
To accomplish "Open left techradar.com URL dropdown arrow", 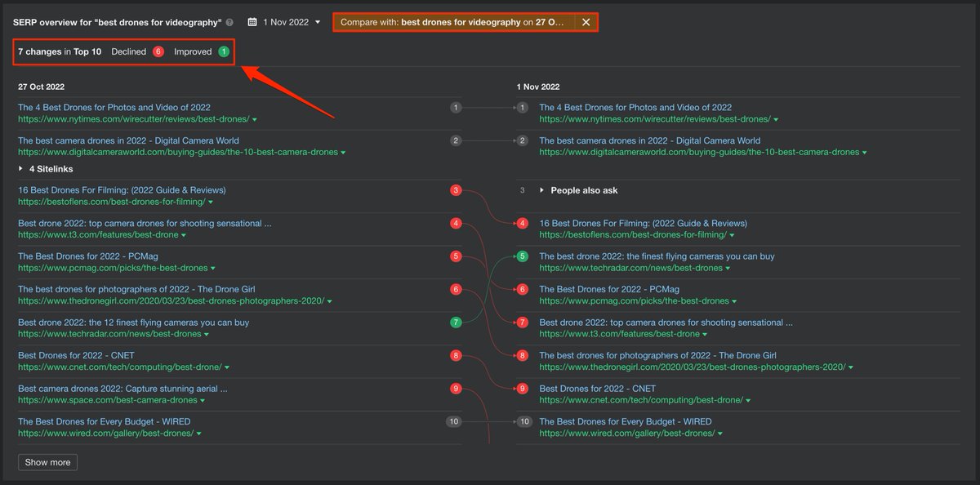I will point(207,335).
